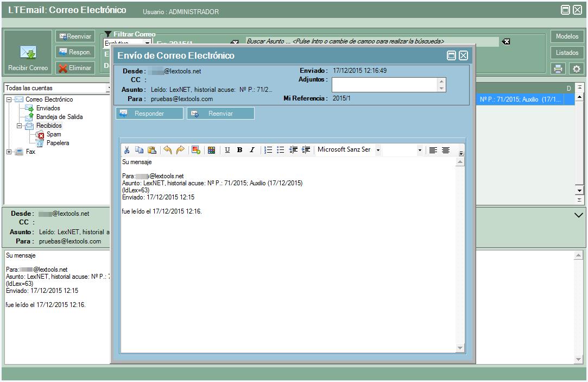Open the Papelera folder
Screen dimensions: 588x382
click(58, 143)
